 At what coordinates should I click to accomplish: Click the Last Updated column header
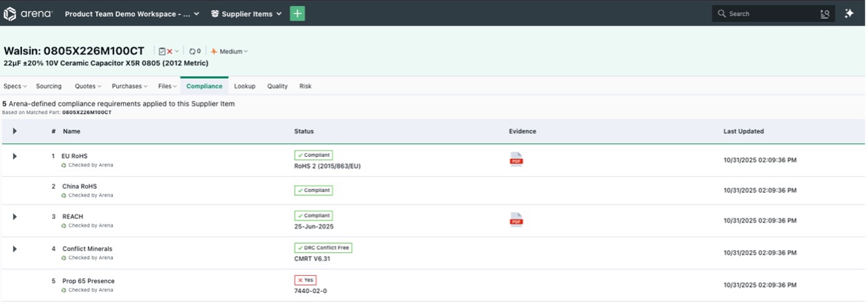click(x=744, y=131)
